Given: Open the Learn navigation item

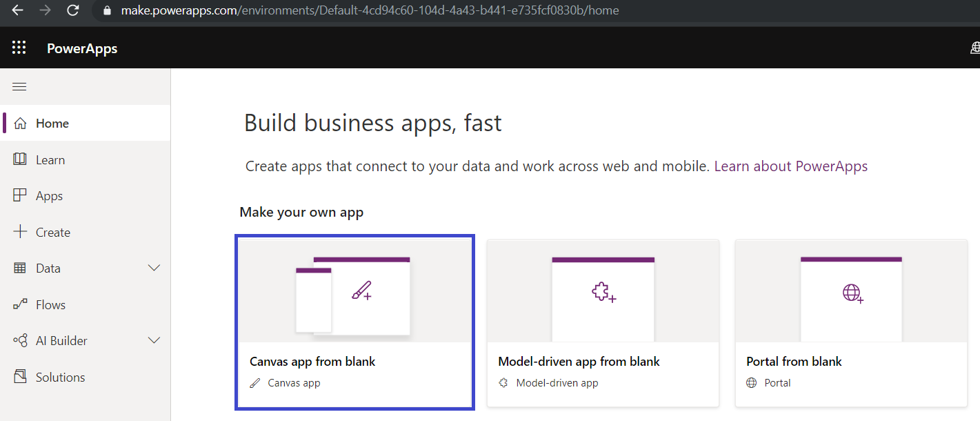Looking at the screenshot, I should coord(86,159).
